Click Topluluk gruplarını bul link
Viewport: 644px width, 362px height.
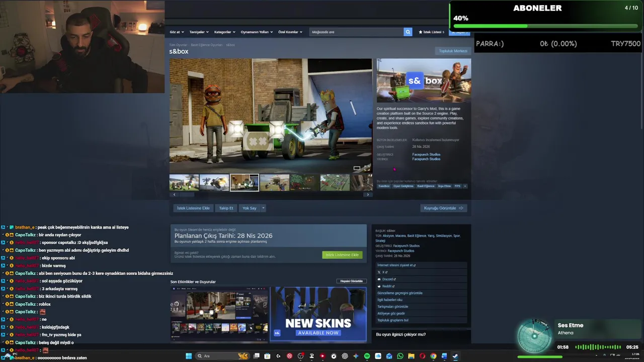393,320
